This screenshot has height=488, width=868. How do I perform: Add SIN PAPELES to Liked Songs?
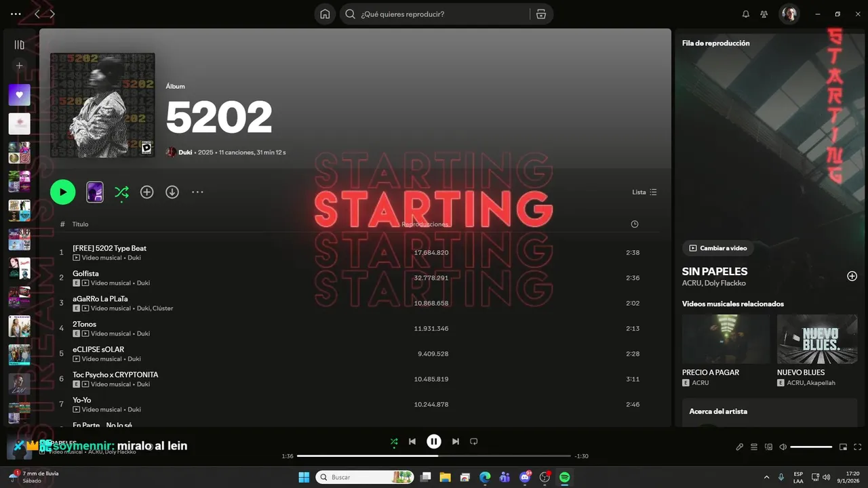coord(852,276)
